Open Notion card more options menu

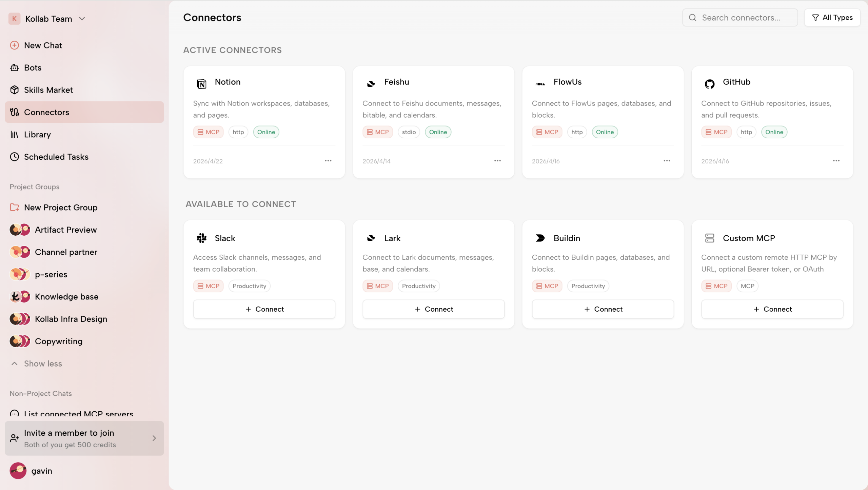point(328,161)
